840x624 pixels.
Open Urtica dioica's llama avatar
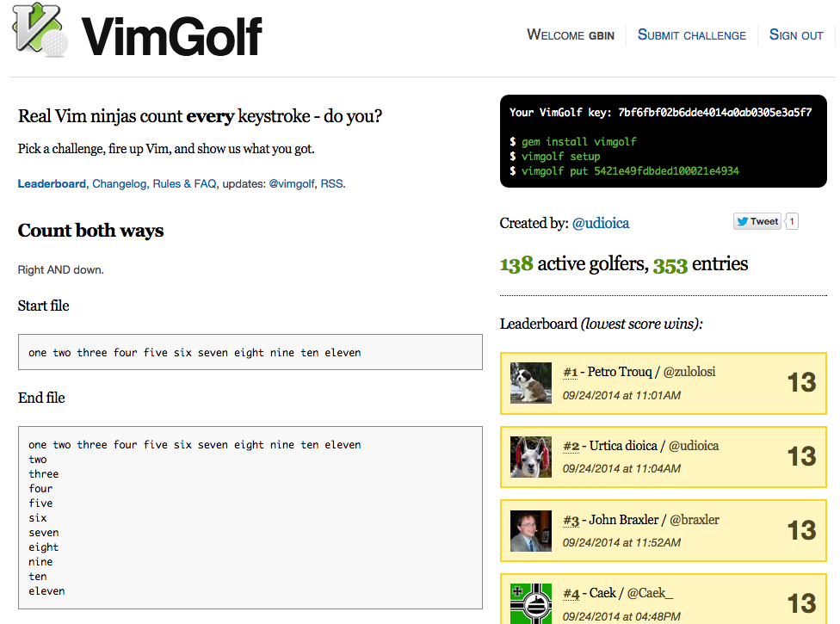pos(531,457)
